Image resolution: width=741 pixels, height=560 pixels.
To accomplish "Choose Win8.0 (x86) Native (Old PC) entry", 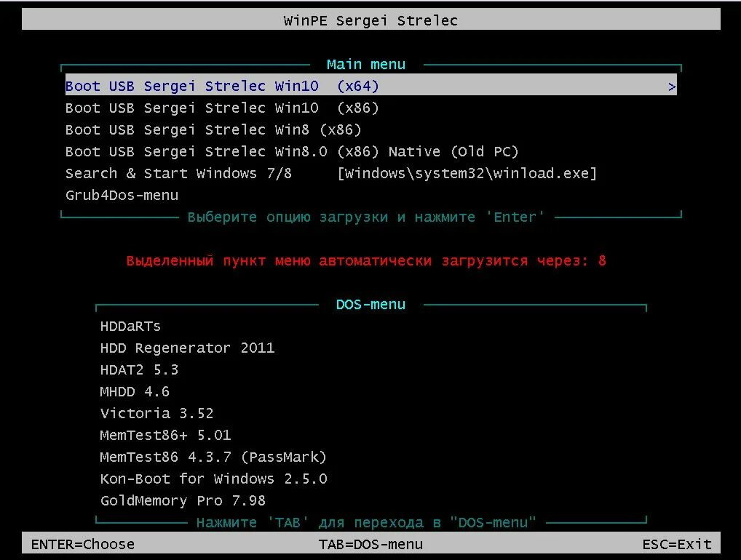I will 292,151.
